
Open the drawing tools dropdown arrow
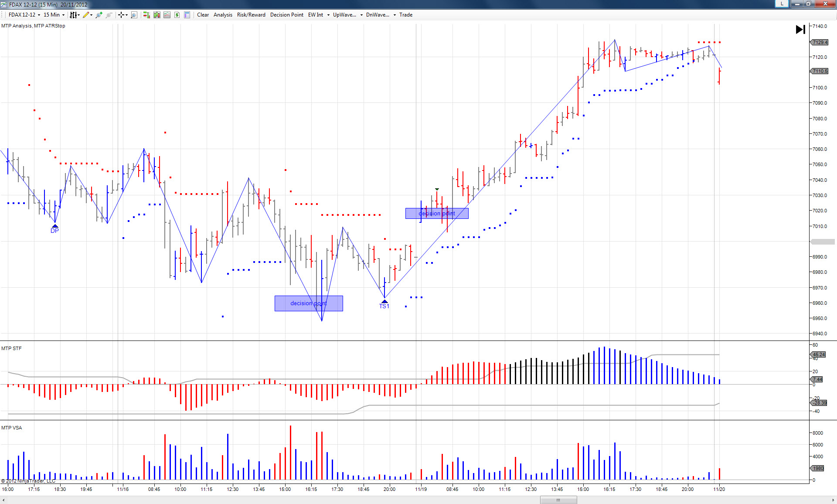[x=91, y=15]
